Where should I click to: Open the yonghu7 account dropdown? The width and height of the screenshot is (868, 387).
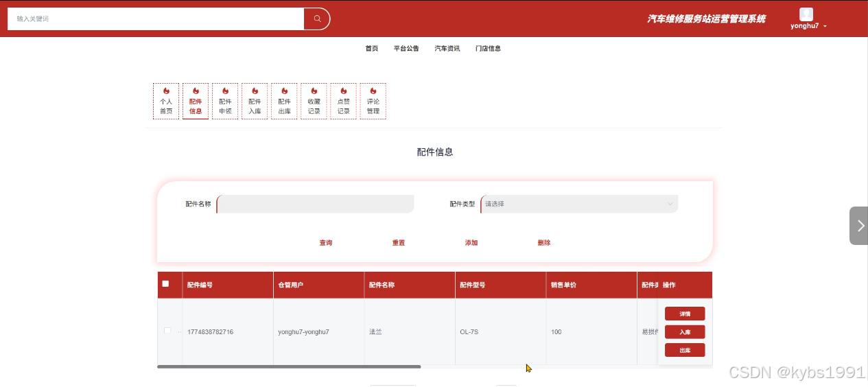point(808,25)
